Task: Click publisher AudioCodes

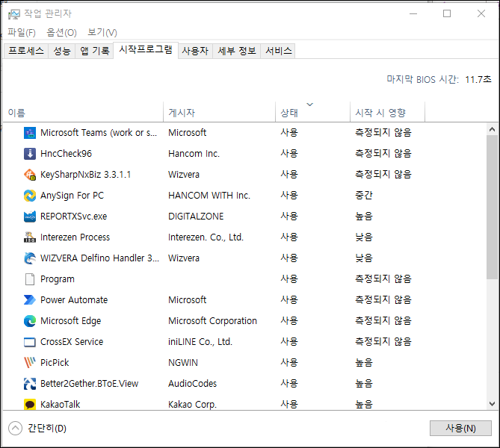Action: tap(192, 384)
